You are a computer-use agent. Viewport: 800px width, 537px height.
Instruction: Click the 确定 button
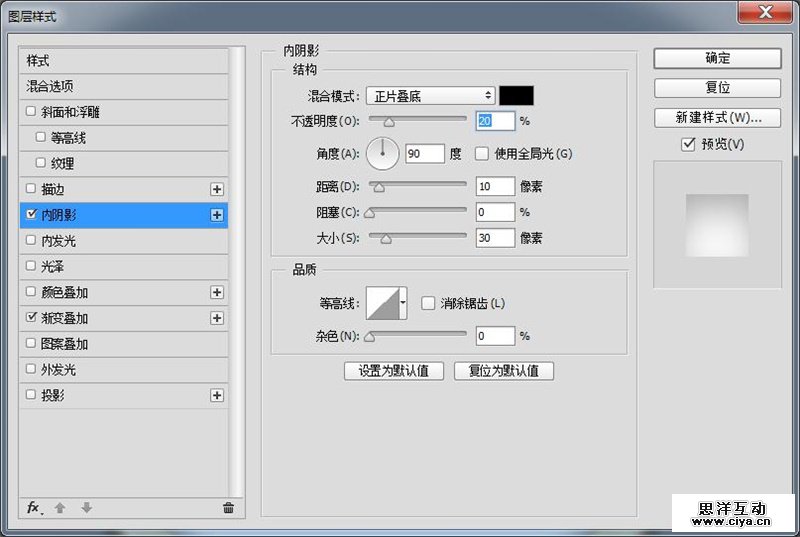[717, 58]
